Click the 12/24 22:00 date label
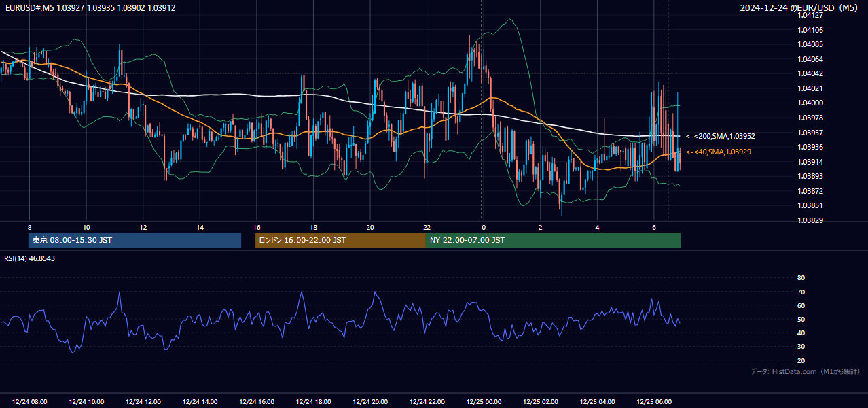 click(427, 402)
